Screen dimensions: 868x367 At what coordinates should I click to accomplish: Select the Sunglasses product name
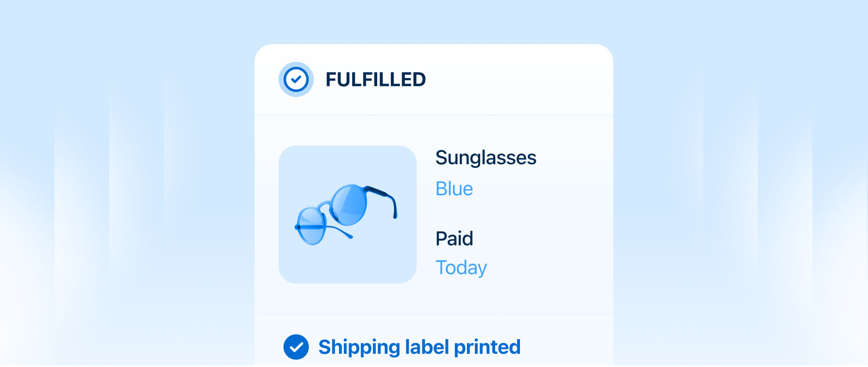click(x=486, y=158)
